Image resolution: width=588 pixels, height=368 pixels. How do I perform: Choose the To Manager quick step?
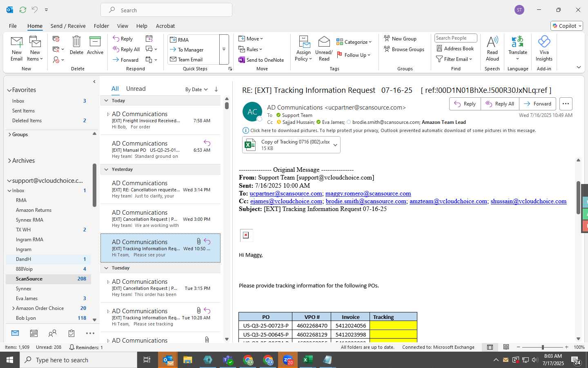[x=194, y=50]
